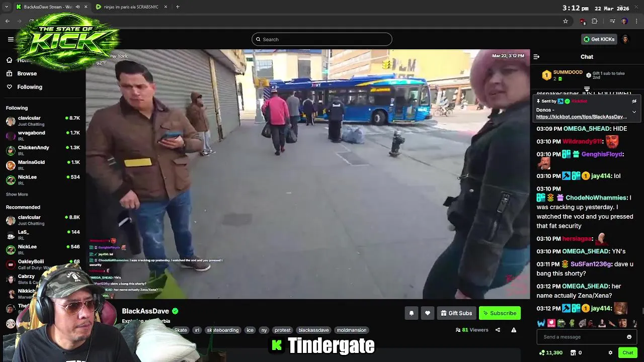The height and width of the screenshot is (362, 644).
Task: Select the blue W emote
Action: click(541, 323)
